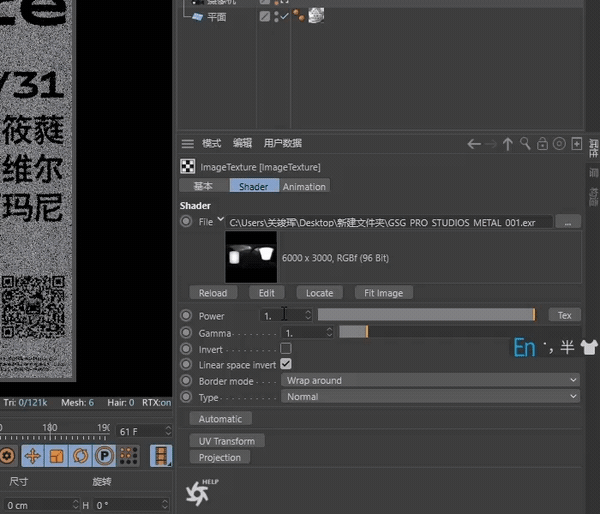Toggle the enable checkmark on 平面 row
Image resolution: width=600 pixels, height=514 pixels.
pyautogui.click(x=284, y=16)
